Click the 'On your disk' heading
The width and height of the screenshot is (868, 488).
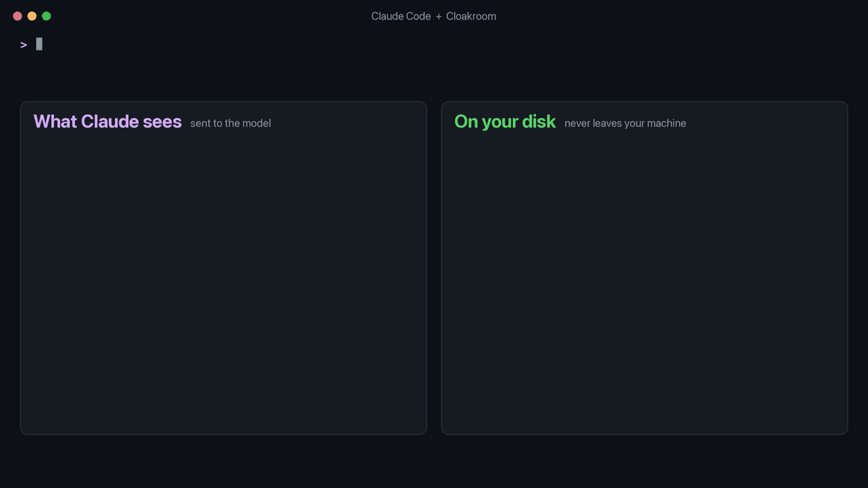(x=505, y=121)
